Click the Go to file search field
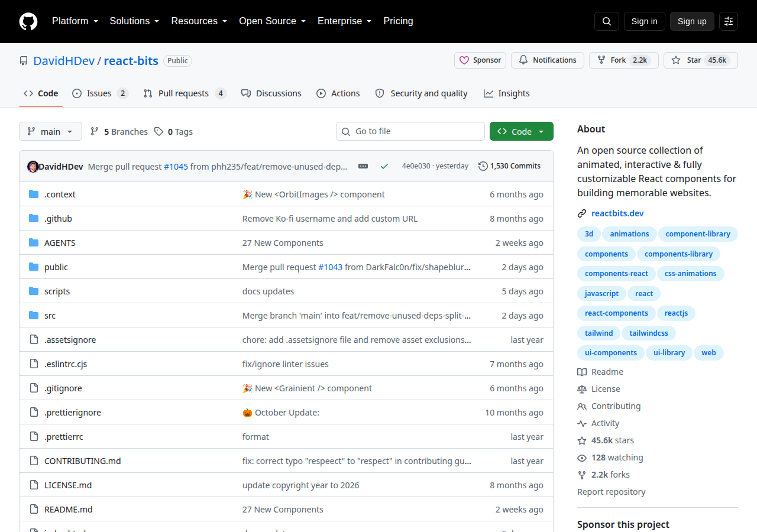Viewport: 757px width, 532px height. [x=410, y=131]
